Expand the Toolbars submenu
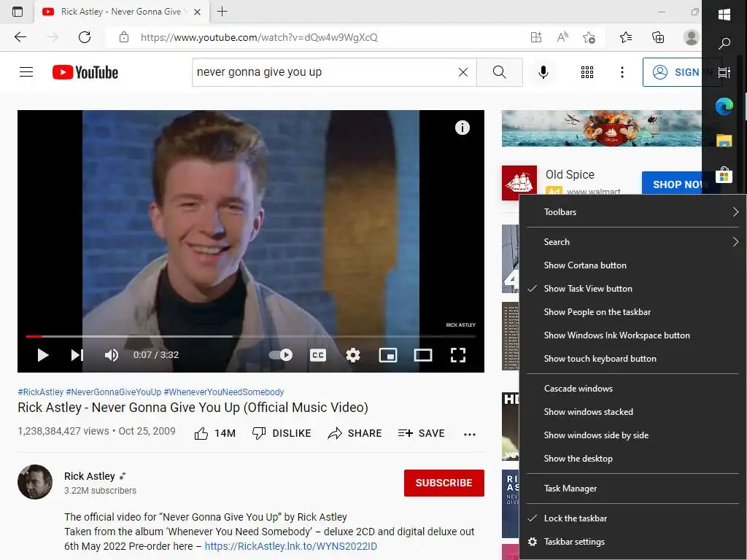 (x=633, y=212)
